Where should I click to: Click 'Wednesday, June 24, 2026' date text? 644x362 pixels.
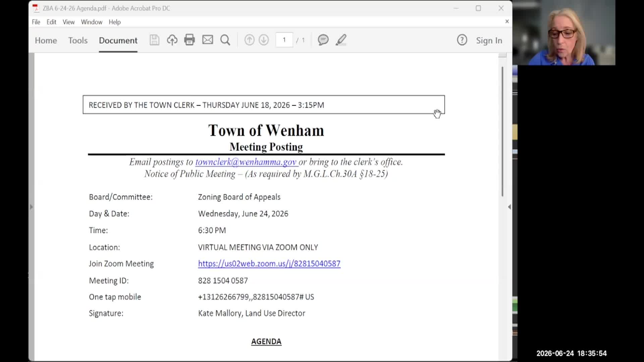(x=243, y=214)
